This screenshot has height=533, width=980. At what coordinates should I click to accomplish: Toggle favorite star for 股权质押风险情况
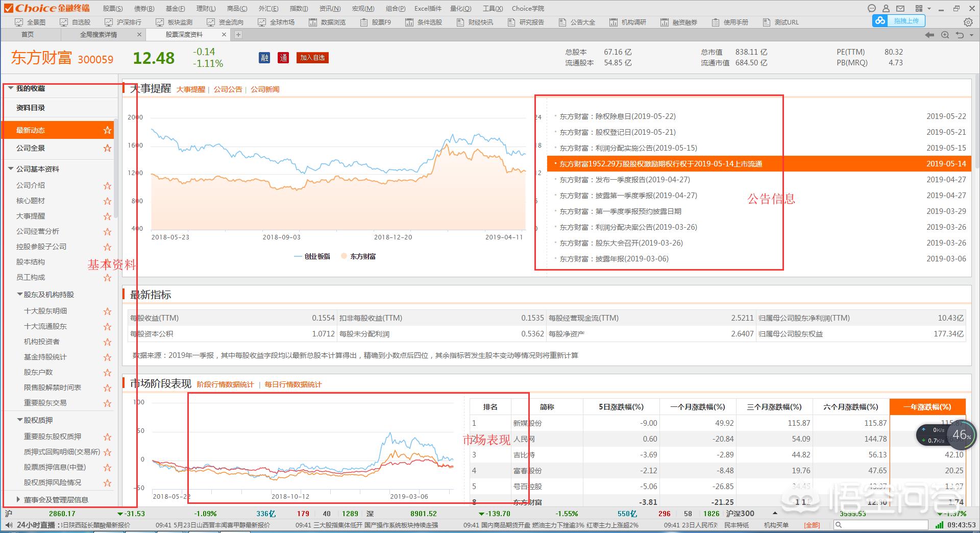(x=107, y=483)
